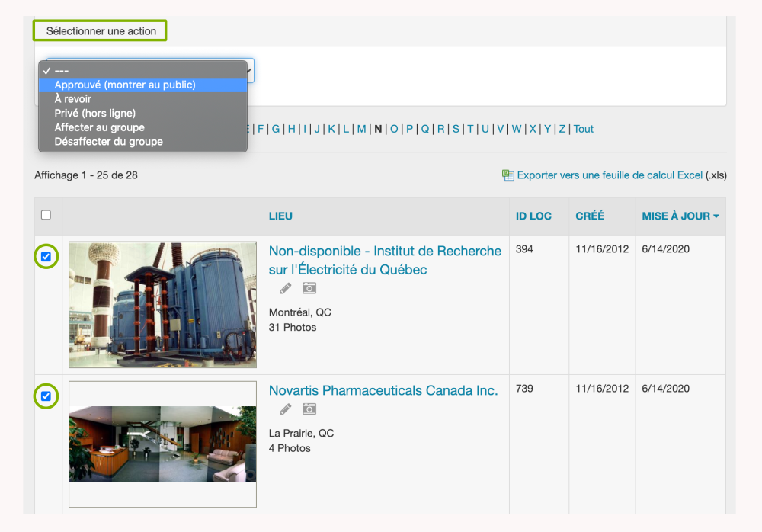
Task: Click "Exporter vers une feuille de calcul Excel"
Action: pyautogui.click(x=610, y=175)
